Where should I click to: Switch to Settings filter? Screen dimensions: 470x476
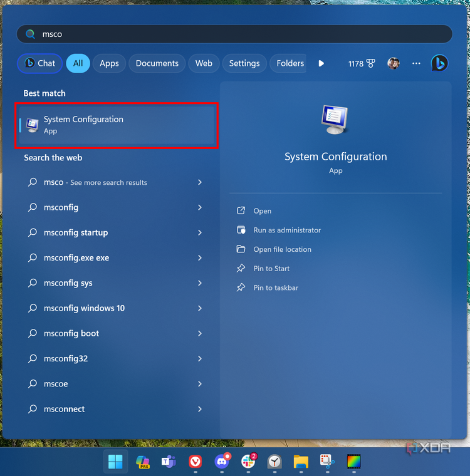click(244, 63)
